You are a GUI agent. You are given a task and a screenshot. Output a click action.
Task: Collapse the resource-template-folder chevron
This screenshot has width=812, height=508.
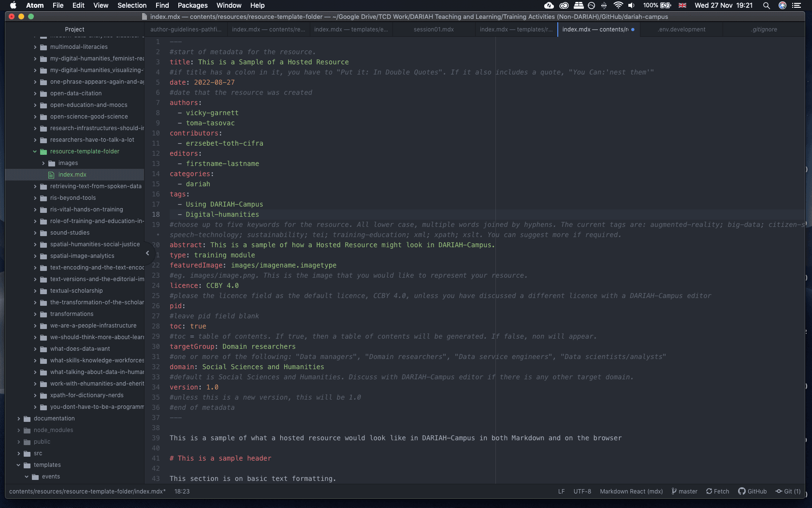click(35, 151)
